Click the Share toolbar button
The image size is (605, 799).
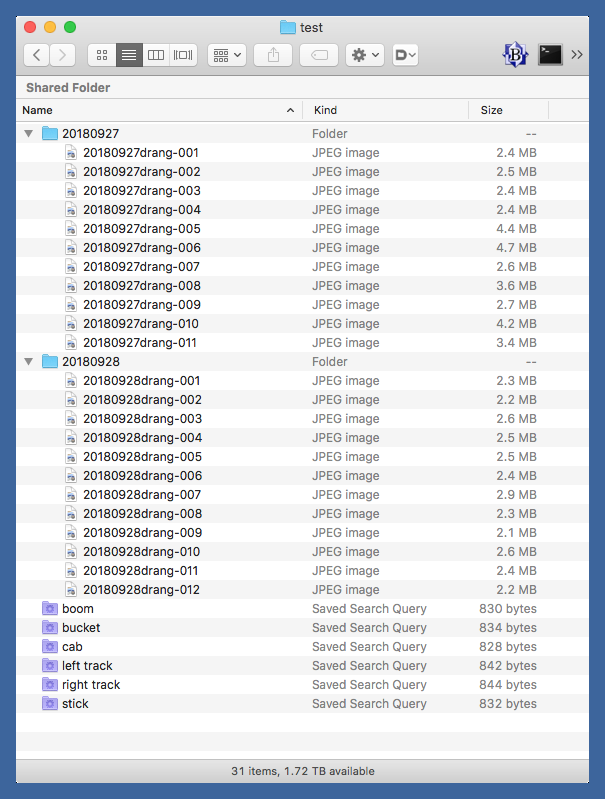coord(273,56)
